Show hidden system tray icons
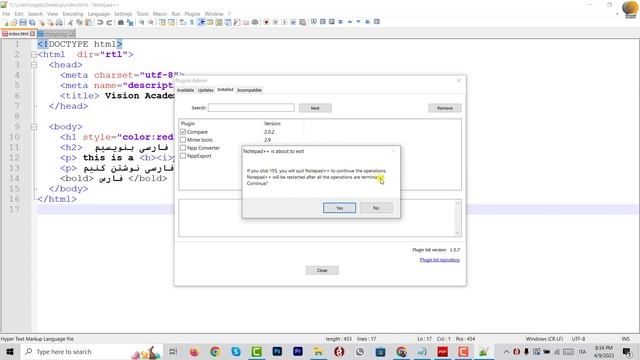Image resolution: width=640 pixels, height=360 pixels. click(x=506, y=351)
